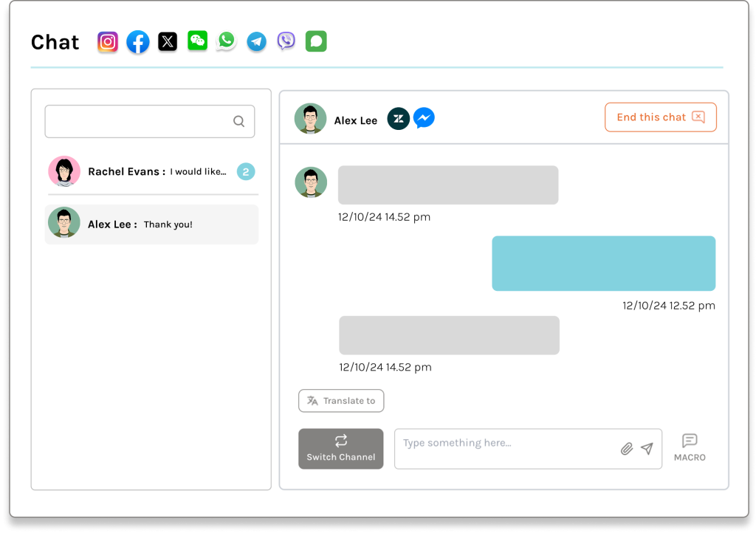Focus the contact search field
Viewport: 756px width, 533px height.
pos(150,122)
